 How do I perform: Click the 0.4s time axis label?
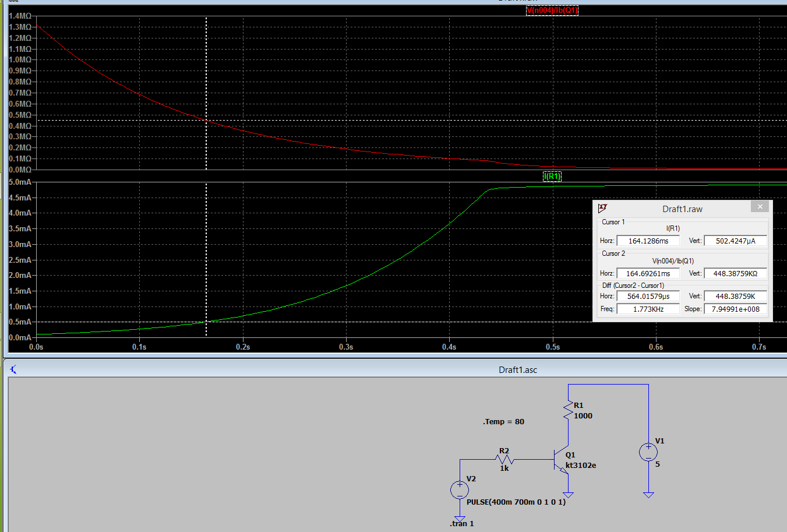click(449, 347)
